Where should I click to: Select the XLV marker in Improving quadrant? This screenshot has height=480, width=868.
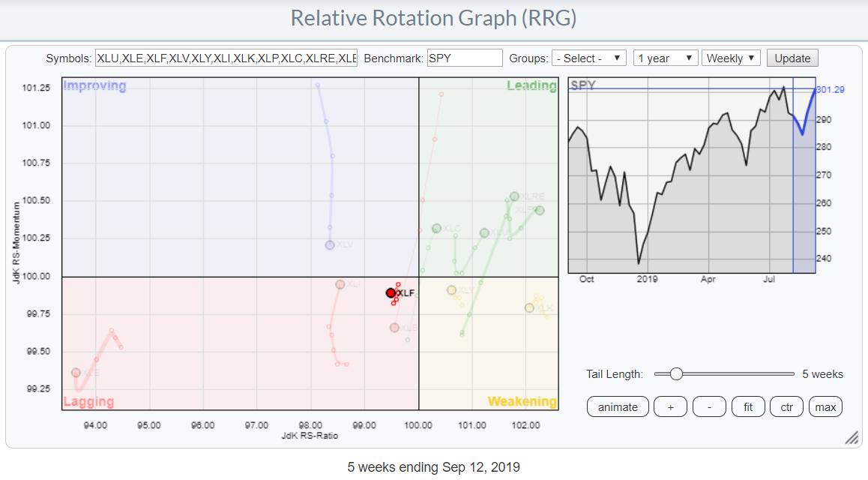(330, 245)
